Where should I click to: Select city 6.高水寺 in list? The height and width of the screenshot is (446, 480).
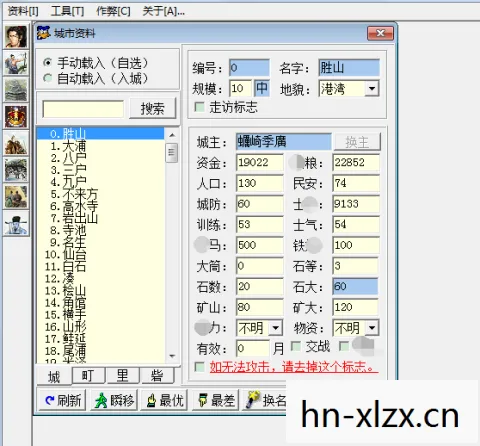(100, 206)
